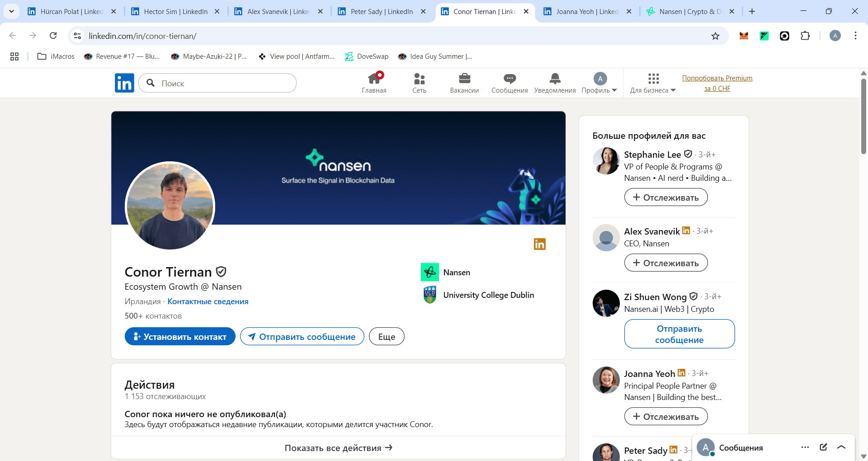The height and width of the screenshot is (461, 868).
Task: Open the MetaMask fox extension icon
Action: [x=744, y=36]
